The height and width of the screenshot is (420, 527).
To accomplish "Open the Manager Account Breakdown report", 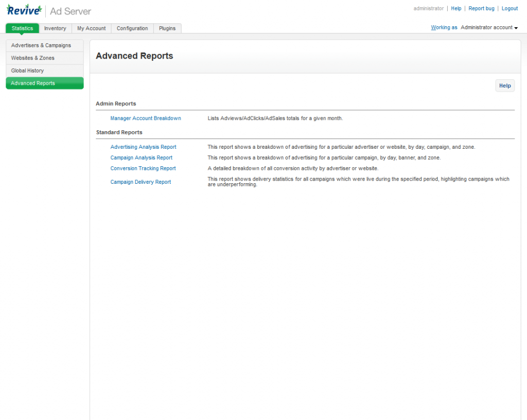I will tap(146, 118).
